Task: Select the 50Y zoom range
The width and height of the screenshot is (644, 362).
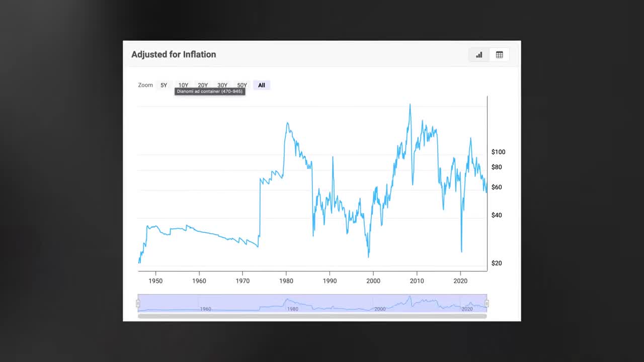Action: click(242, 85)
